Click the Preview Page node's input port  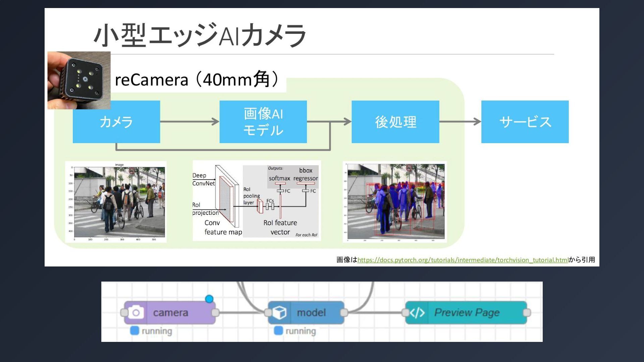406,313
